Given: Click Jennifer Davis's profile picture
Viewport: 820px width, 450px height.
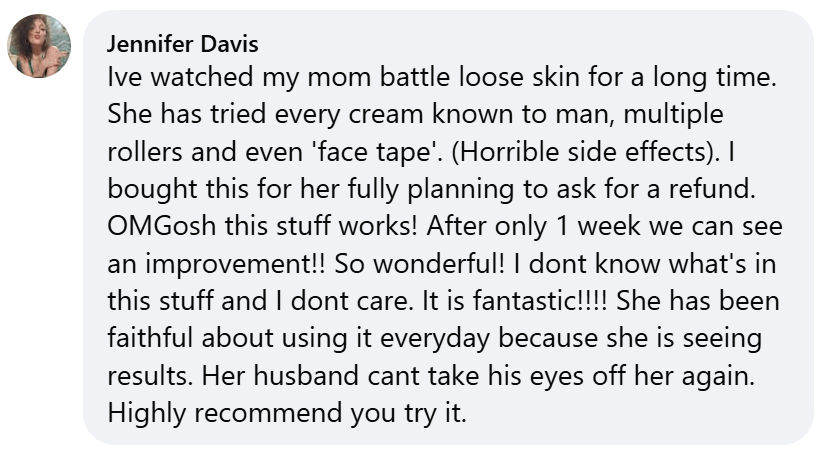Looking at the screenshot, I should point(39,46).
